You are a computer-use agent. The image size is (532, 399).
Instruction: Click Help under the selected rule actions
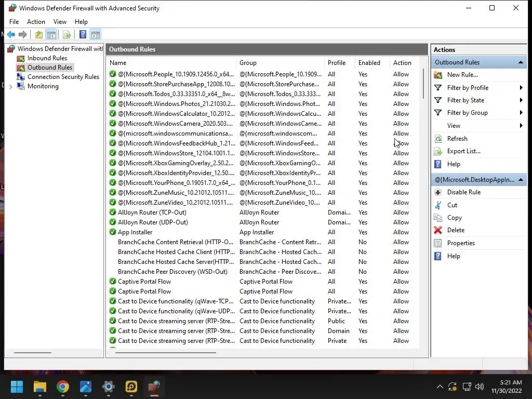coord(453,256)
